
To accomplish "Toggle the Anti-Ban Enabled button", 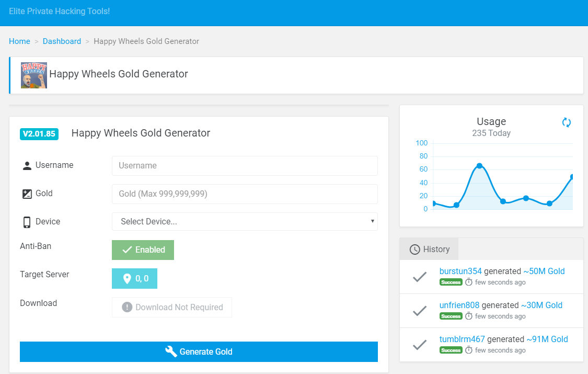I will pyautogui.click(x=143, y=250).
